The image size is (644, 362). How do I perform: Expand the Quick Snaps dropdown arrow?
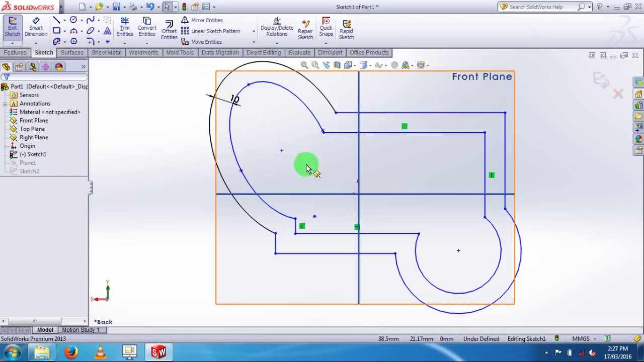pyautogui.click(x=326, y=43)
